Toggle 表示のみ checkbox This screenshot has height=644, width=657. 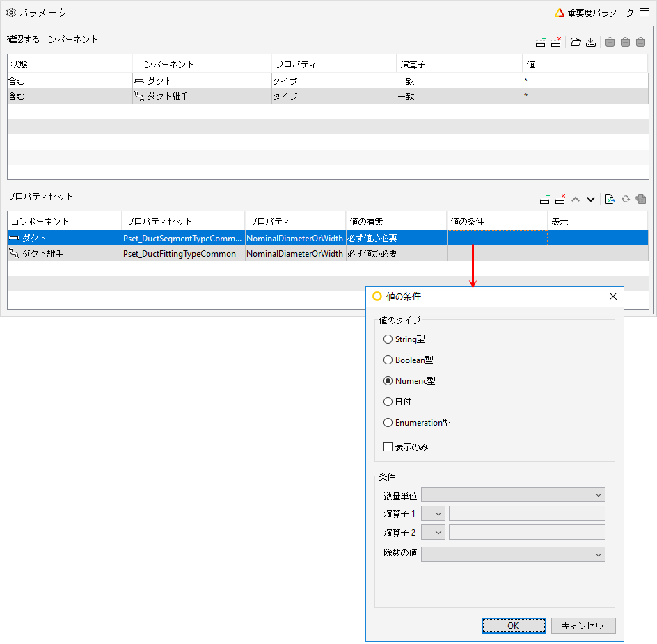[388, 447]
